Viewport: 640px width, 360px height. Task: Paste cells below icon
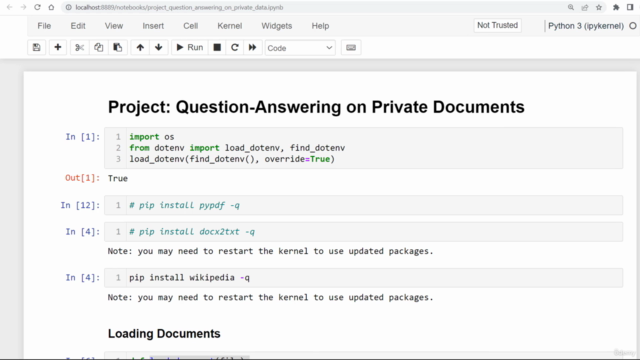coord(118,48)
